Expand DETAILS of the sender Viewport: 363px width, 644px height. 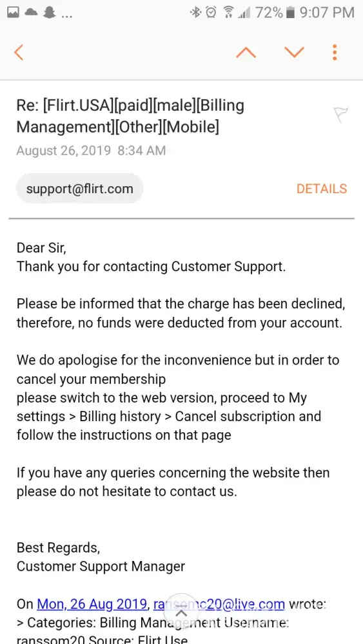[x=322, y=189]
